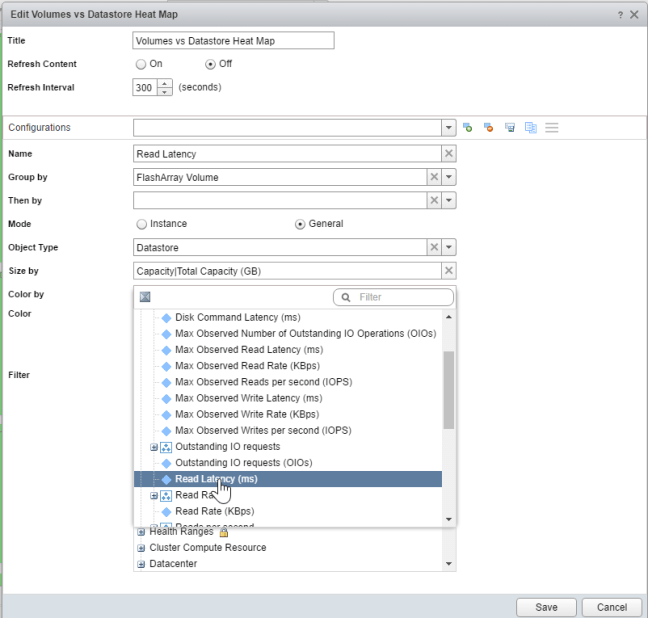The width and height of the screenshot is (648, 618).
Task: Click the remove configuration icon (orange minus)
Action: click(489, 128)
